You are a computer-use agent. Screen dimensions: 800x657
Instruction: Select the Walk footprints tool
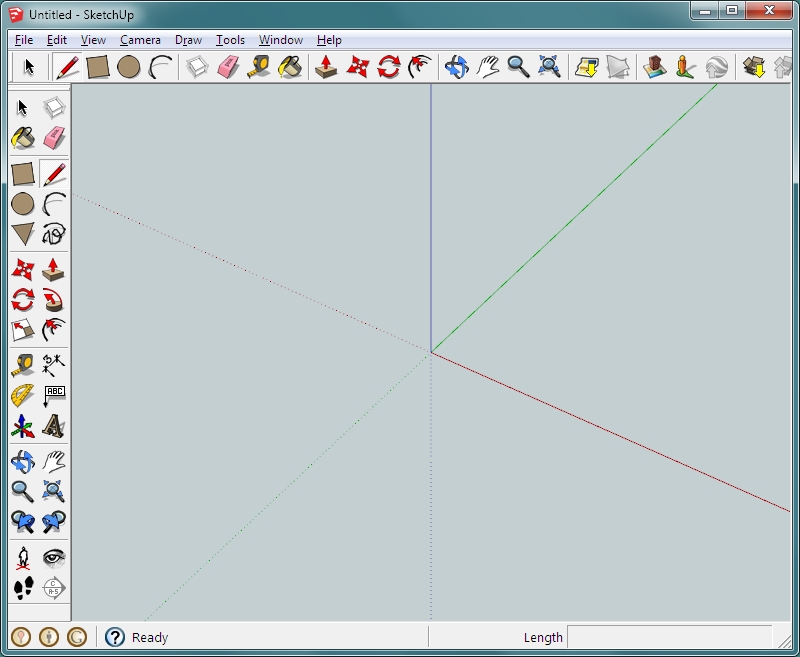[x=22, y=588]
